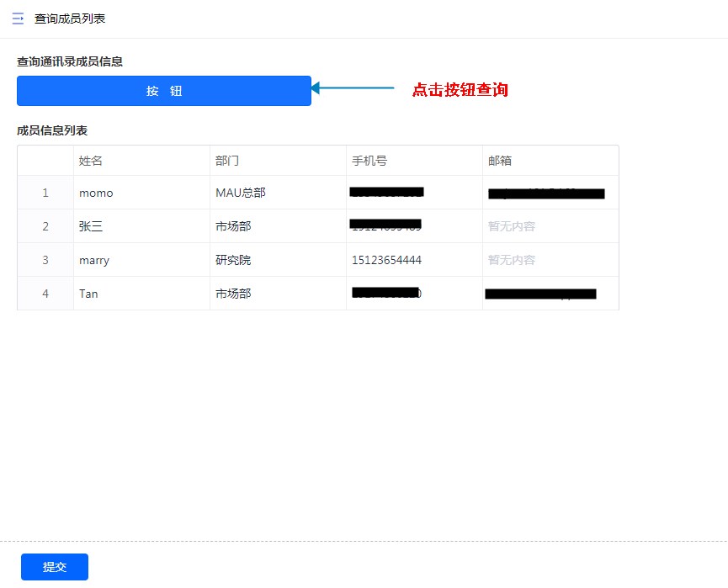Select row number 4 index cell
The width and height of the screenshot is (728, 588).
pos(45,294)
